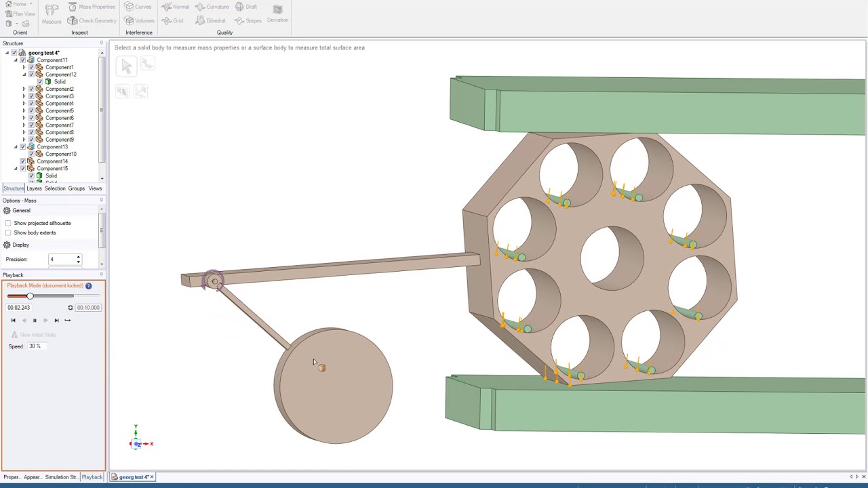The image size is (868, 488).
Task: Select Normal quality analysis
Action: coord(176,7)
